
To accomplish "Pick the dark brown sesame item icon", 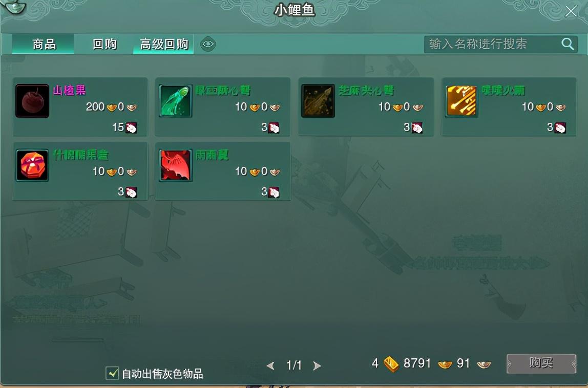I will 318,101.
